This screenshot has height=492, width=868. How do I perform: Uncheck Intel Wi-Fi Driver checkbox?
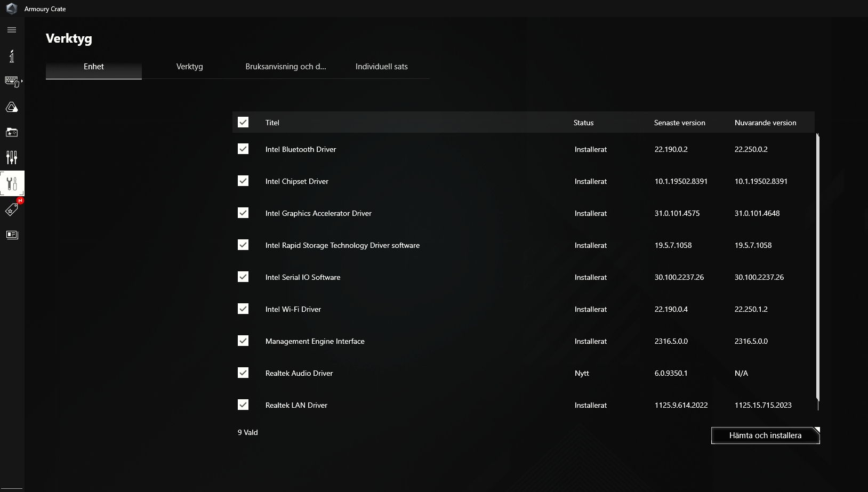click(x=243, y=309)
